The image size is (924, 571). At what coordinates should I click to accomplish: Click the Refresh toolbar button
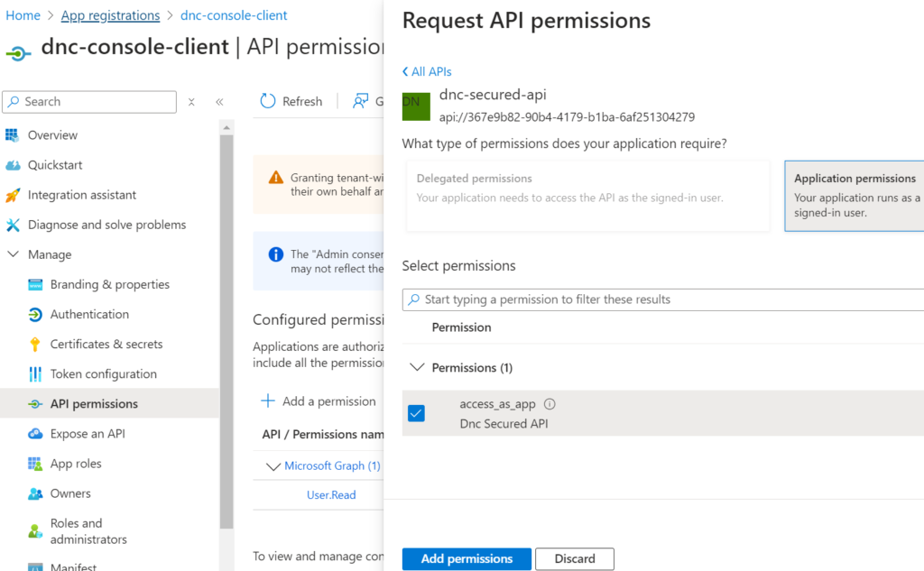291,101
